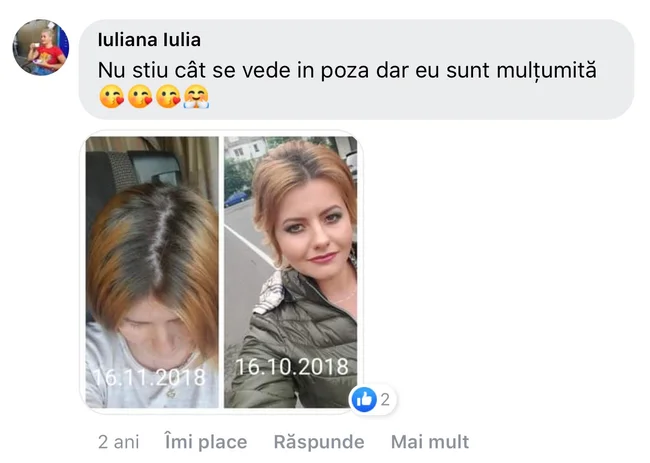Image resolution: width=650 pixels, height=463 pixels.
Task: Click the hugging face emoji
Action: (196, 97)
